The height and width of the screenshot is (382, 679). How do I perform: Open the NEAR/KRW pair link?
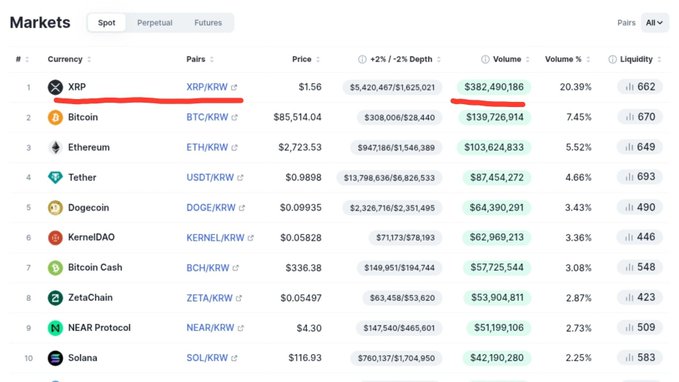coord(210,328)
